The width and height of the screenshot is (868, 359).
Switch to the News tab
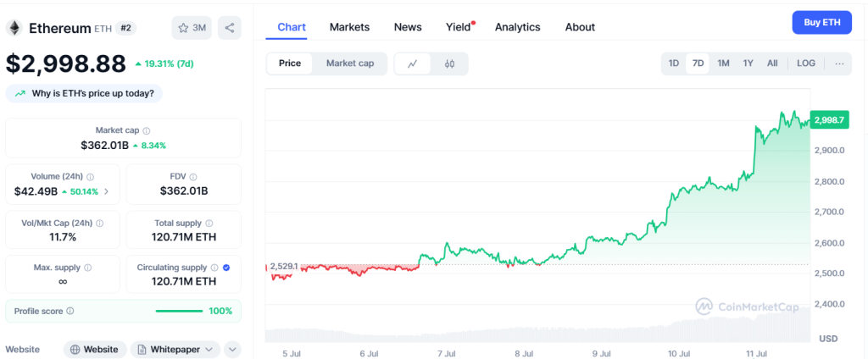(x=408, y=27)
